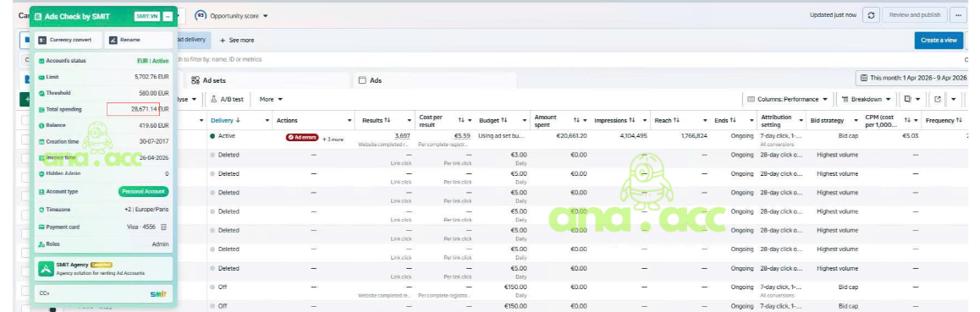Open the SMIT Agency banner

pyautogui.click(x=104, y=269)
